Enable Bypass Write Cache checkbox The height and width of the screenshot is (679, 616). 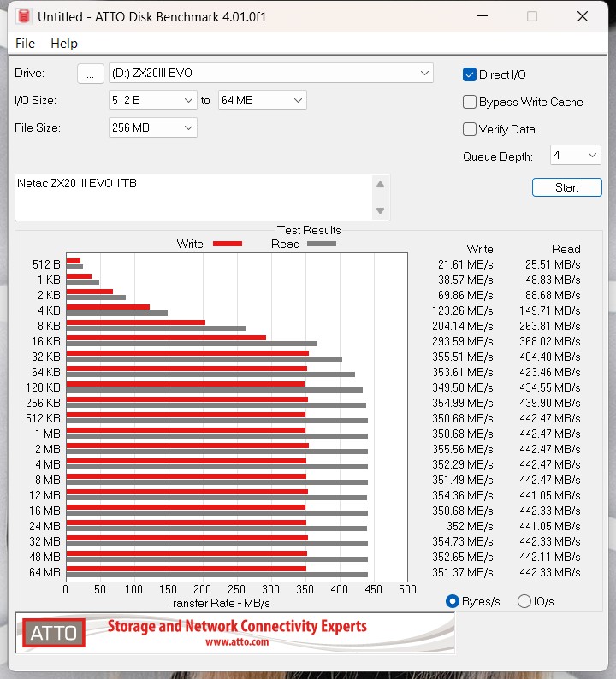(x=469, y=102)
